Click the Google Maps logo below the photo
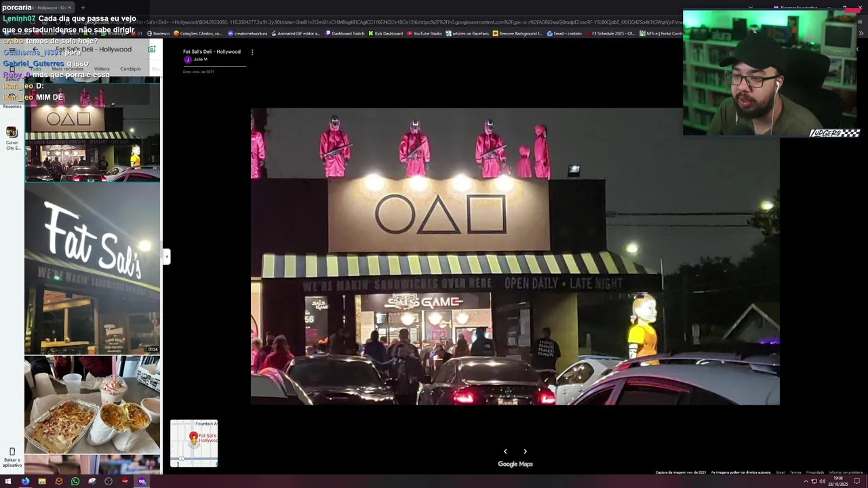 tap(515, 464)
